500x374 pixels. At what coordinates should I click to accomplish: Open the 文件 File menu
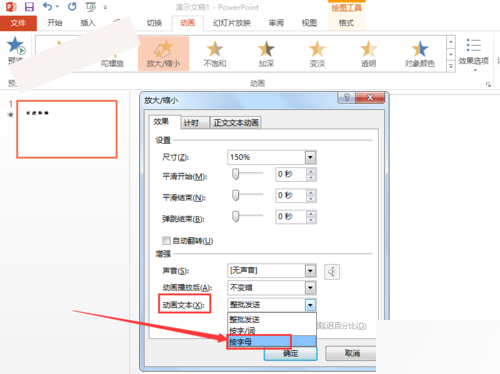pos(18,23)
